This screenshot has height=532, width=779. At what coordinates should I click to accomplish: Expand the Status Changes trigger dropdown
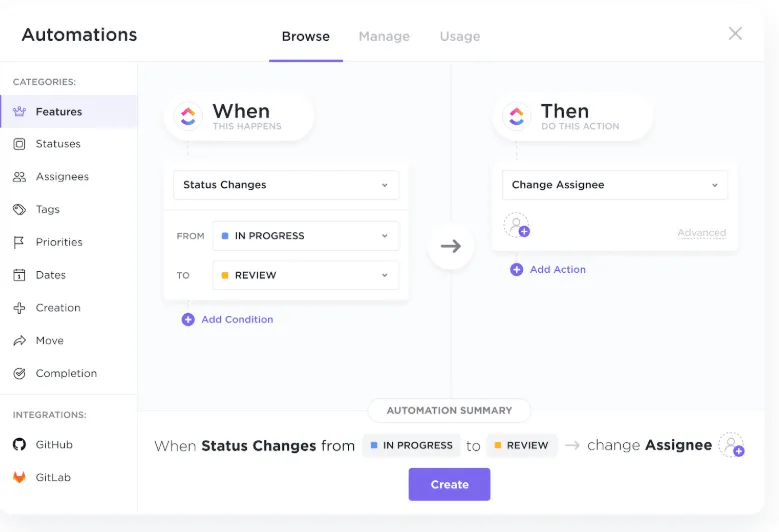(286, 185)
